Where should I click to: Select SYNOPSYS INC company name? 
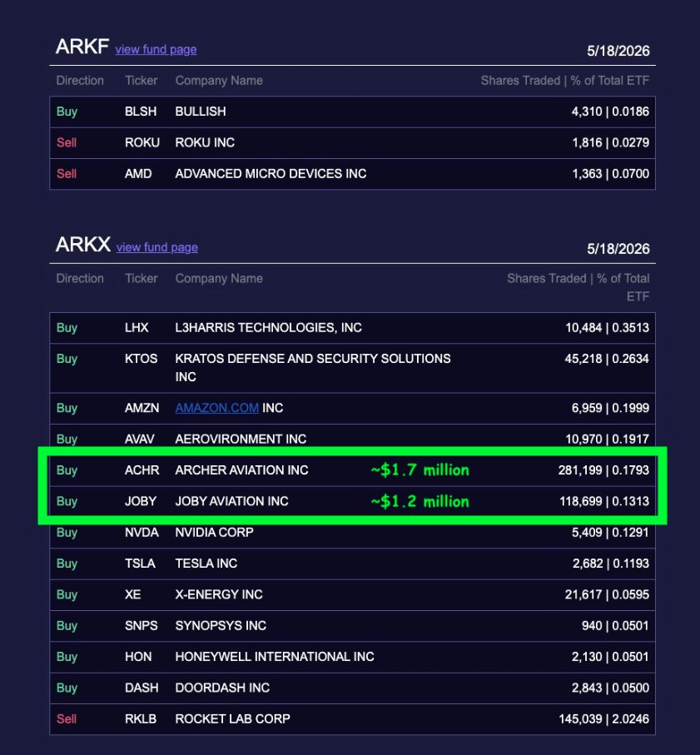[221, 625]
